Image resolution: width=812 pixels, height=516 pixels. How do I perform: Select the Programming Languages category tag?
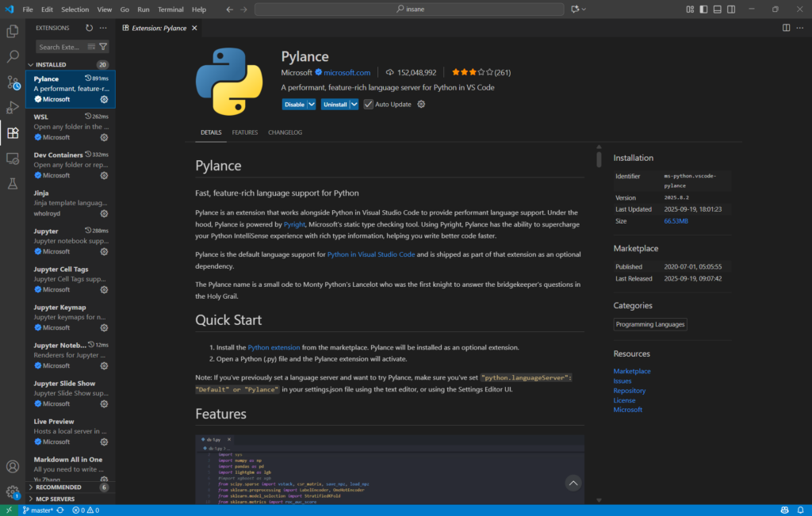point(650,324)
